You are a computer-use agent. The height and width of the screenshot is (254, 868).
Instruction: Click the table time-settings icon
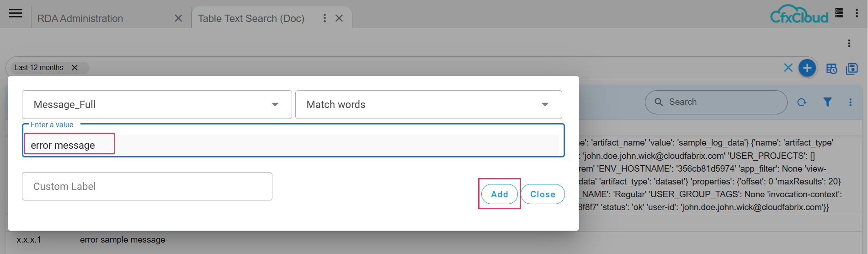click(831, 69)
